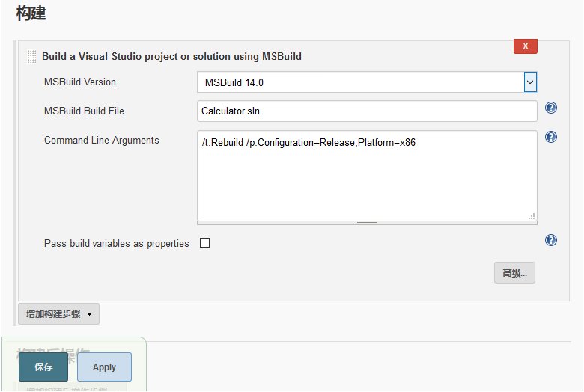The width and height of the screenshot is (584, 392).
Task: Delete the MSBuild build step with red X
Action: (525, 46)
